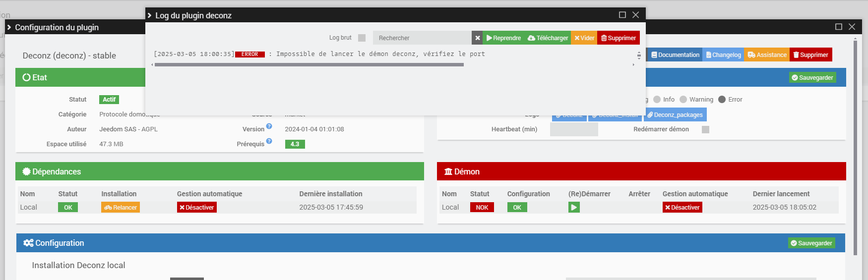
Task: Select the Warning log level radio
Action: click(x=683, y=99)
